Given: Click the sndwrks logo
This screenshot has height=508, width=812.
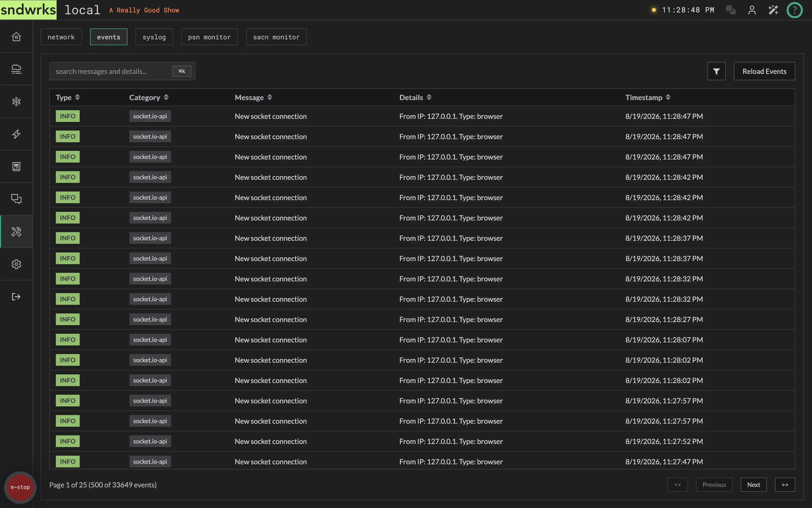Looking at the screenshot, I should tap(28, 10).
